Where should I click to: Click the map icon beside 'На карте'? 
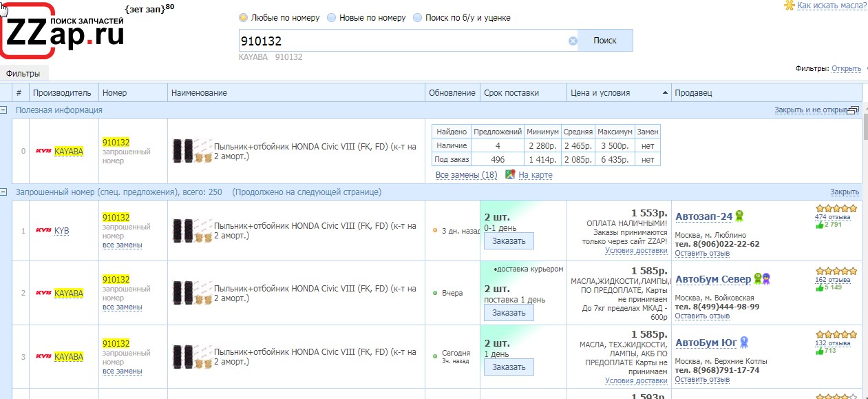(510, 175)
